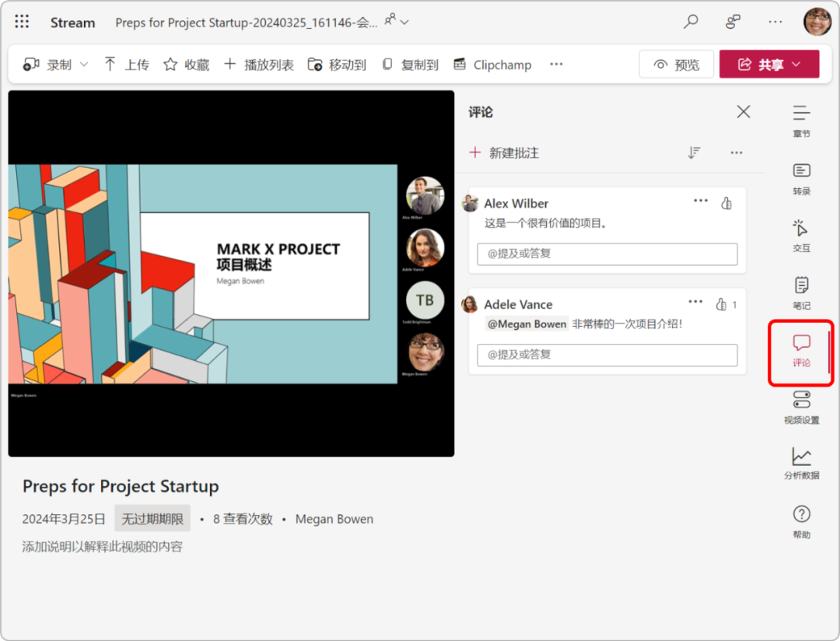The width and height of the screenshot is (840, 641).
Task: Expand the Share (共享) button dropdown
Action: pos(796,65)
